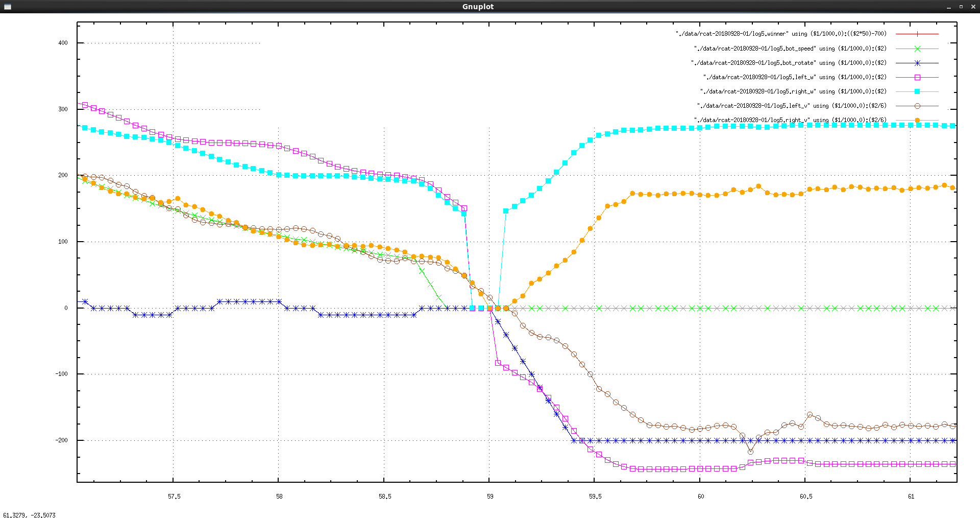Image resolution: width=980 pixels, height=518 pixels.
Task: Click the blue asterisk legend sample for bot_rotate
Action: point(917,63)
